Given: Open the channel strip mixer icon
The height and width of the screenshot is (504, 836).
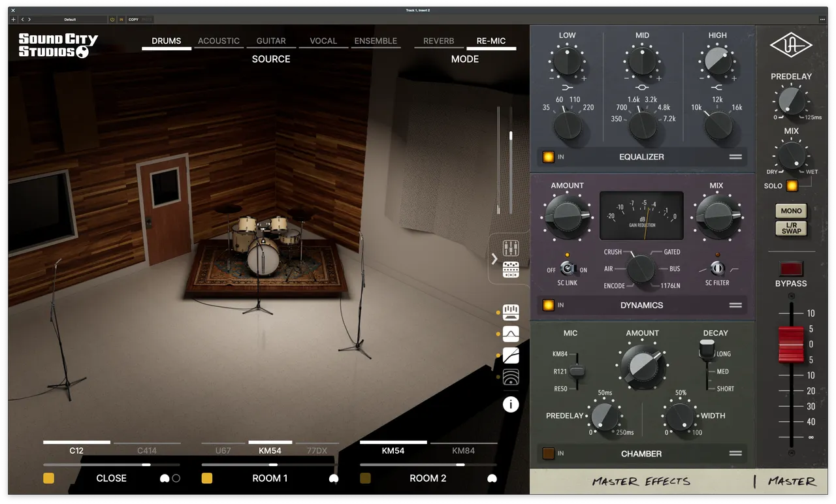Looking at the screenshot, I should pos(510,247).
